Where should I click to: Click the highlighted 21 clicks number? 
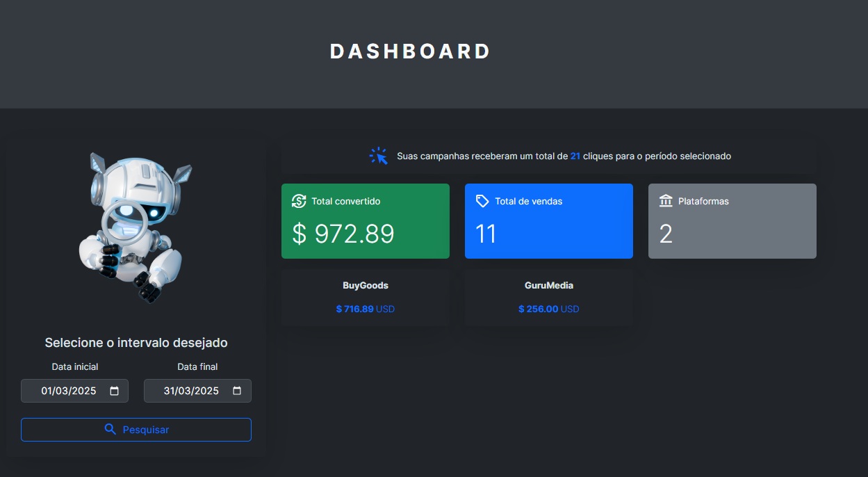(575, 156)
